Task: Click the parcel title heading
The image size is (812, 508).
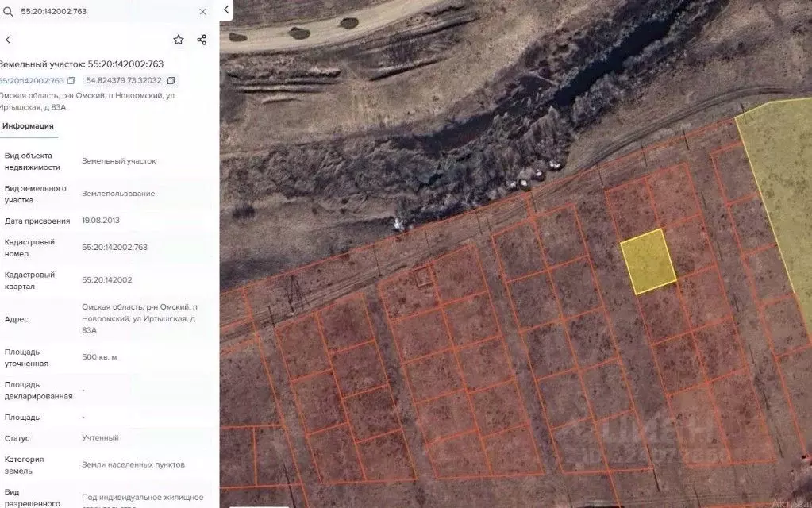Action: tap(81, 64)
